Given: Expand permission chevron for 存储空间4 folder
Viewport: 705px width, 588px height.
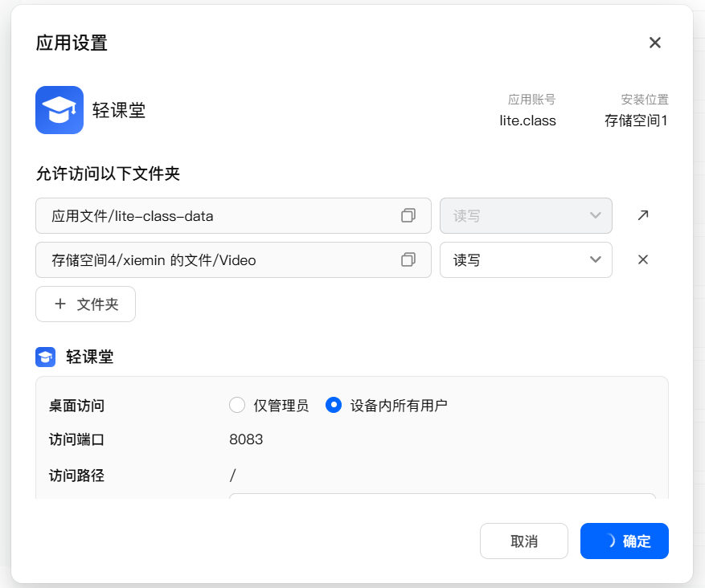Looking at the screenshot, I should (x=596, y=259).
